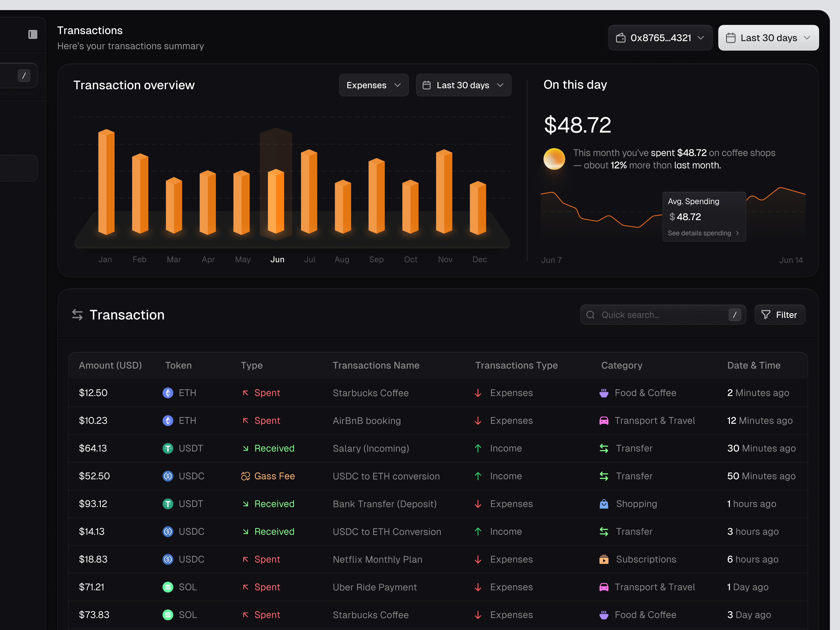Click 6 hours ago timestamp
Screen dimensions: 840x630
point(753,559)
